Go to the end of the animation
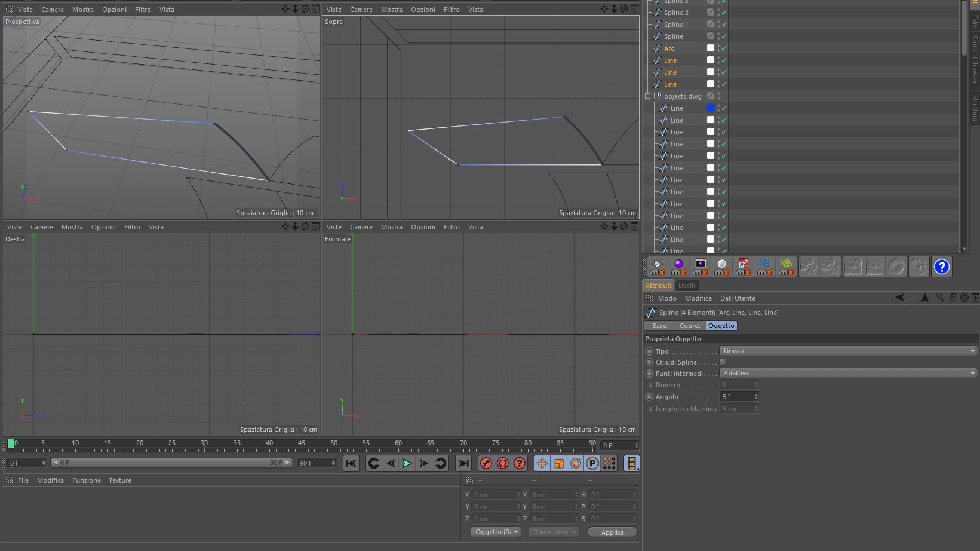The image size is (980, 551). coord(463,463)
